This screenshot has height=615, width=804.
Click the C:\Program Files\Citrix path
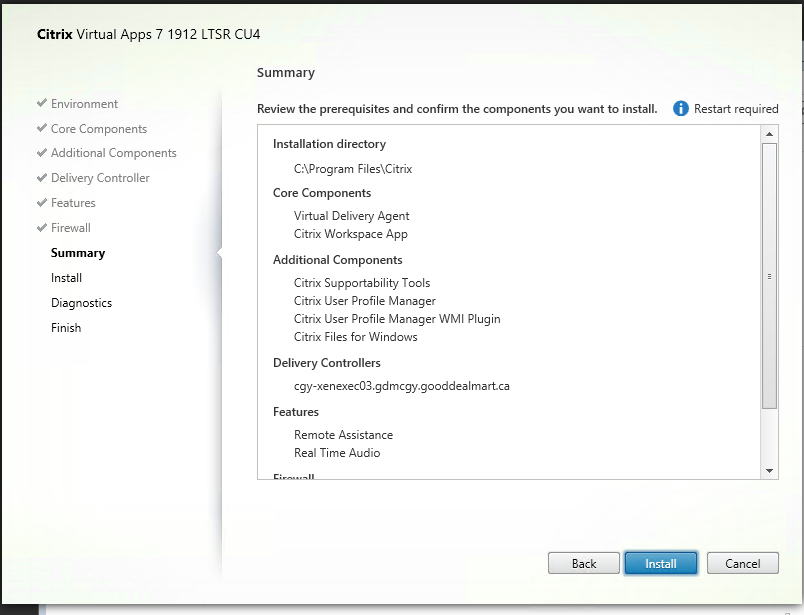pos(353,169)
